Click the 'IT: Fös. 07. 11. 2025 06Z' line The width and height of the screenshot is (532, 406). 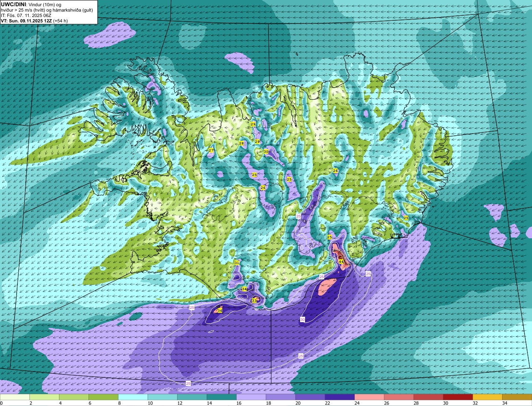pos(26,15)
